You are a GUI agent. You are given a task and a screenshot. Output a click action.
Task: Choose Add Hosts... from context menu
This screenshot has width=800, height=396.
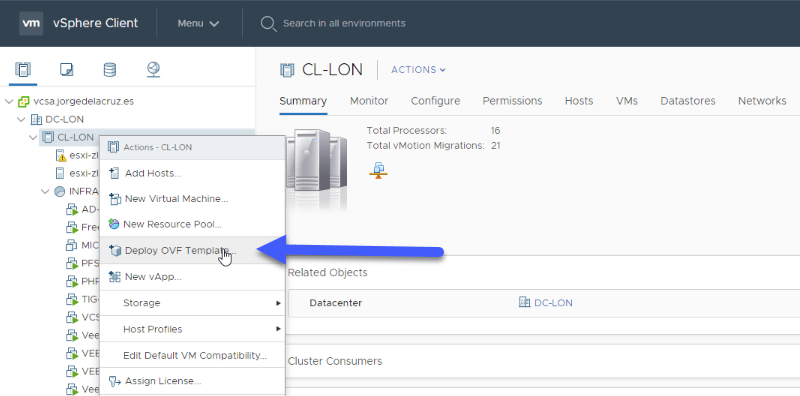click(x=192, y=173)
